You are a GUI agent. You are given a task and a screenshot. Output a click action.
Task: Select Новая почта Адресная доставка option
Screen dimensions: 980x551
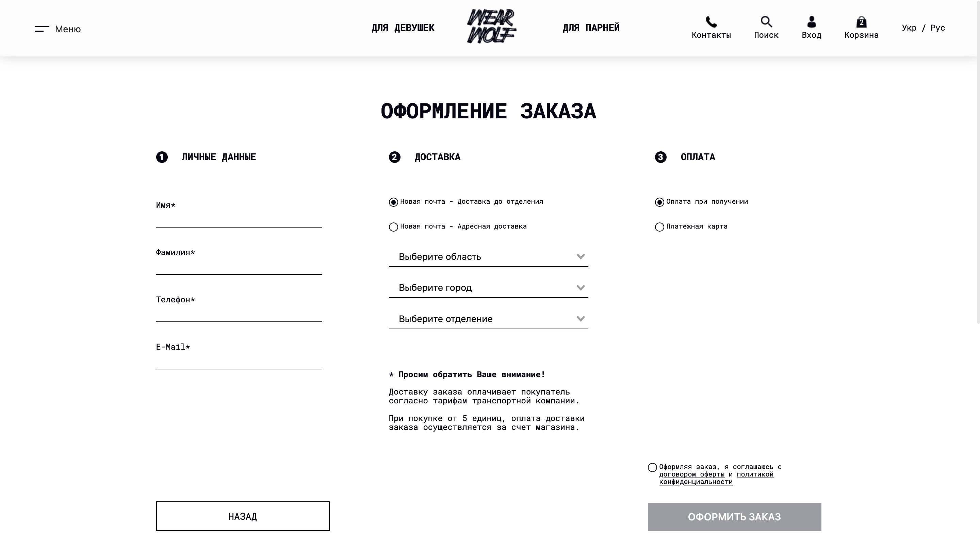coord(393,227)
